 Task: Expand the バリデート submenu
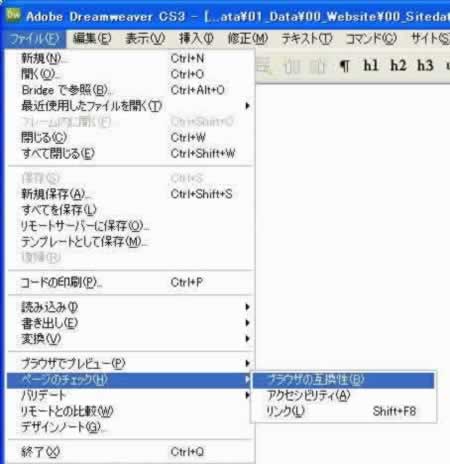131,395
